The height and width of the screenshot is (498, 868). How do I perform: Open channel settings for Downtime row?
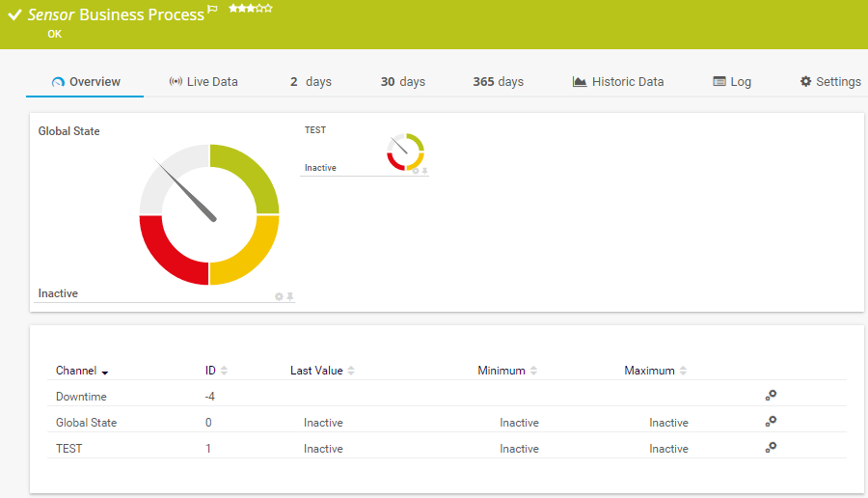770,395
